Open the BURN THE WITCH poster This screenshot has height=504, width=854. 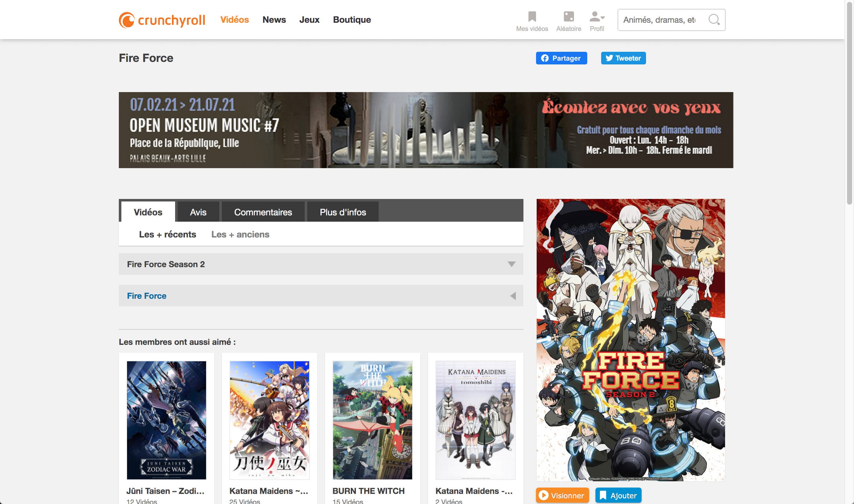click(372, 420)
